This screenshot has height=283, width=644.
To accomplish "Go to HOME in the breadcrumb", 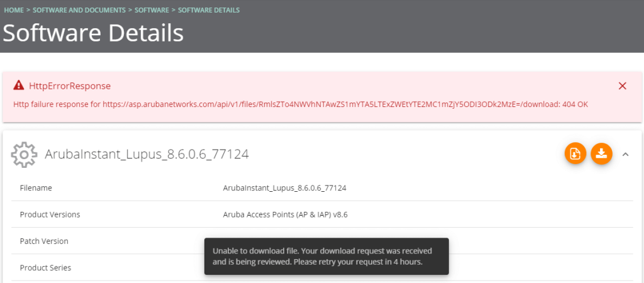I will 14,10.
